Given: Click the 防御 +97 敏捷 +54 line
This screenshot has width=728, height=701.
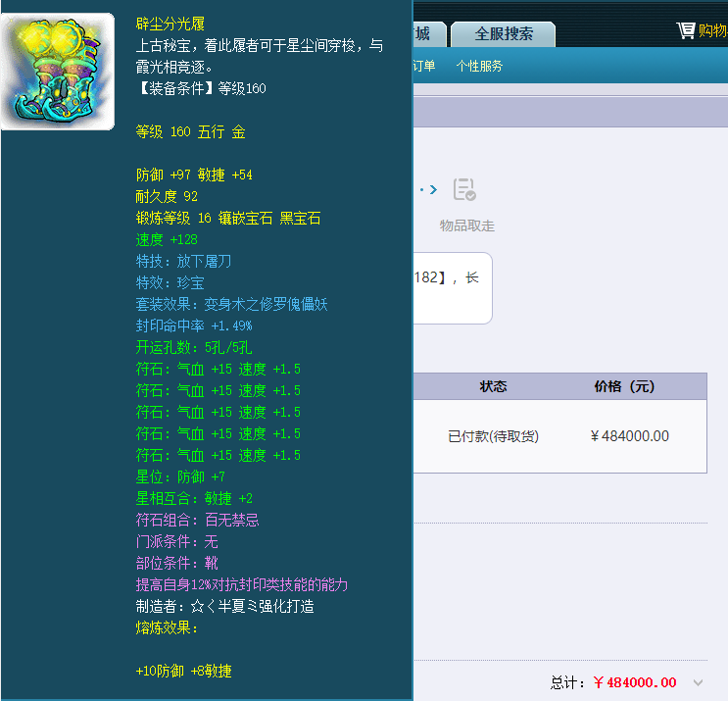Looking at the screenshot, I should 194,175.
